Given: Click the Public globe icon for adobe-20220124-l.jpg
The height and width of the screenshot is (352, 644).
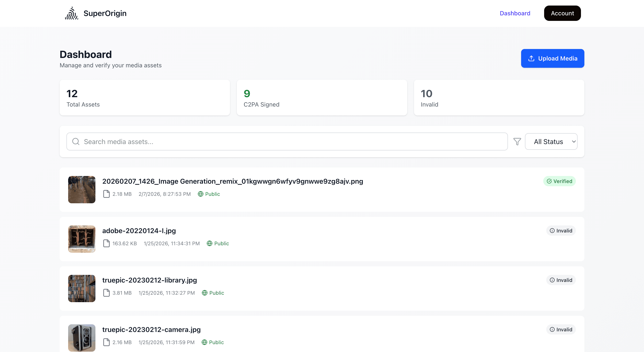Looking at the screenshot, I should (209, 243).
